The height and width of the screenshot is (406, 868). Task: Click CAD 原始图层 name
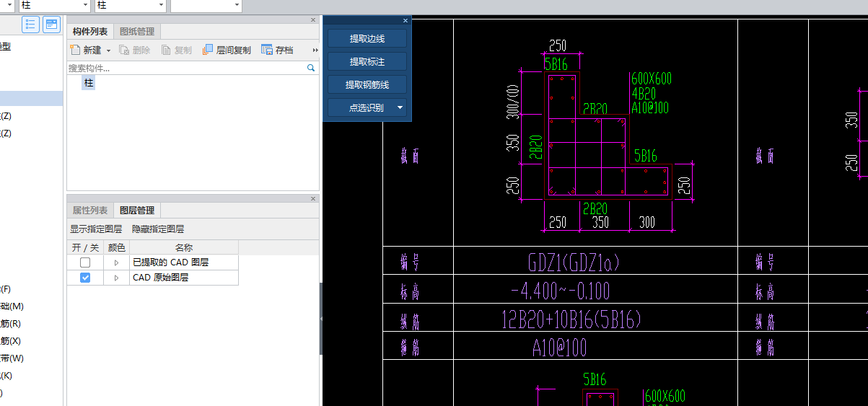click(161, 278)
